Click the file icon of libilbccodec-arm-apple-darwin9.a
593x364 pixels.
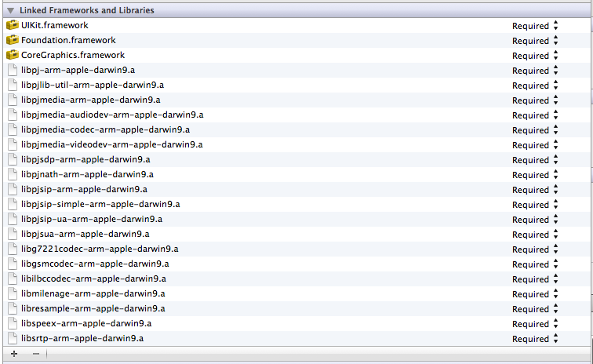pyautogui.click(x=13, y=278)
